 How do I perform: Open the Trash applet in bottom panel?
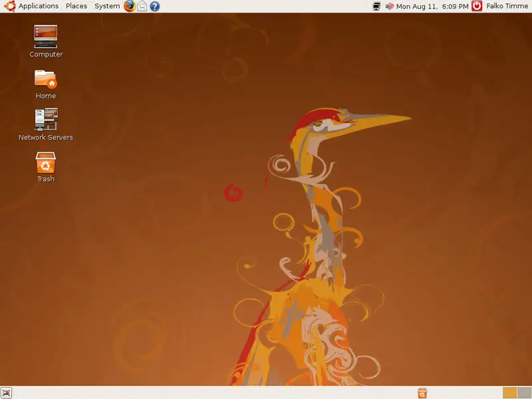(x=422, y=393)
